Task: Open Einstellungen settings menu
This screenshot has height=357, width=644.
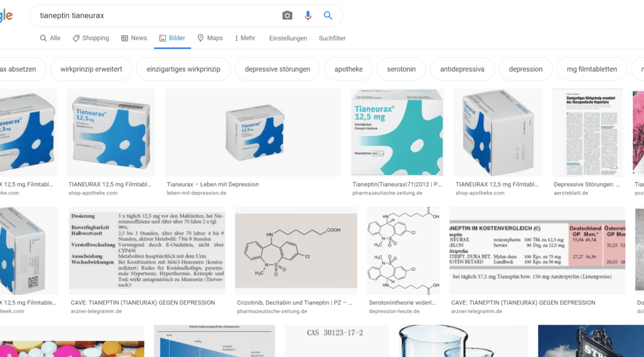Action: coord(288,38)
